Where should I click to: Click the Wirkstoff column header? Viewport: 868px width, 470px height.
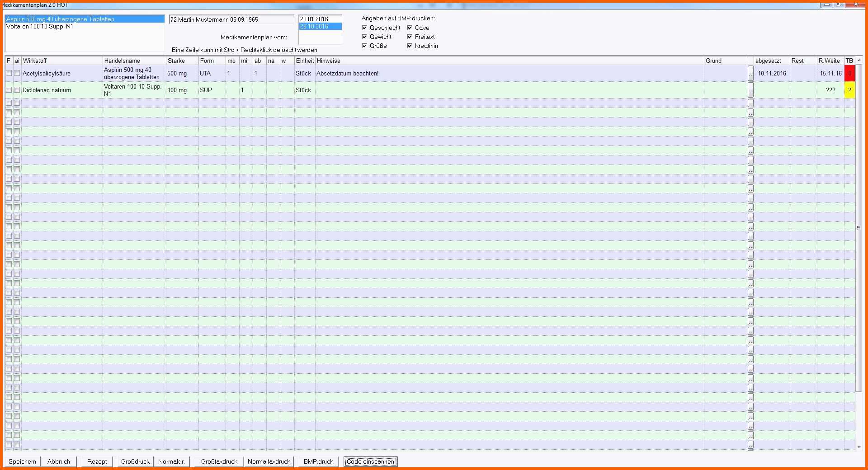click(62, 61)
